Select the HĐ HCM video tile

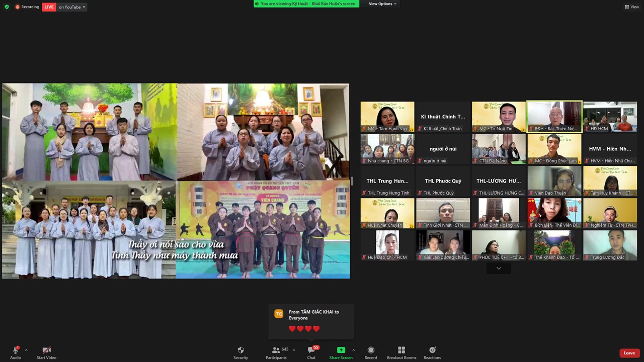(610, 117)
